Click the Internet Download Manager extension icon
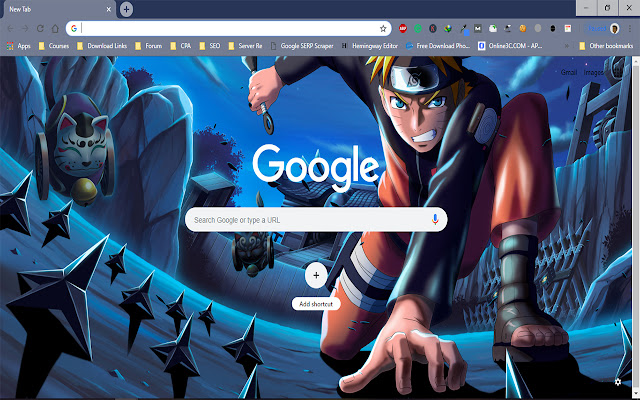 tap(448, 28)
